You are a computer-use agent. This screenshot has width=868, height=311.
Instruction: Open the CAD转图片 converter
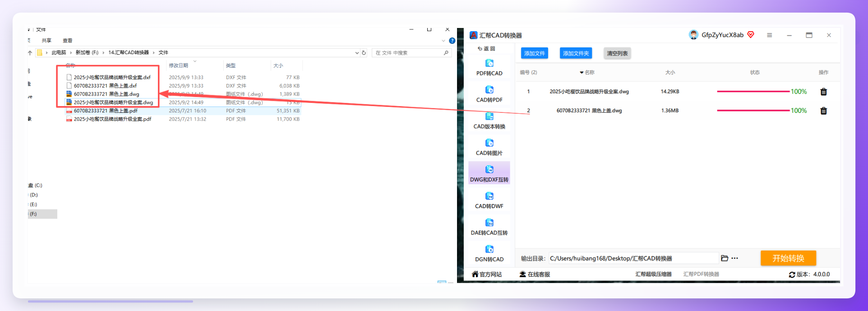point(489,148)
